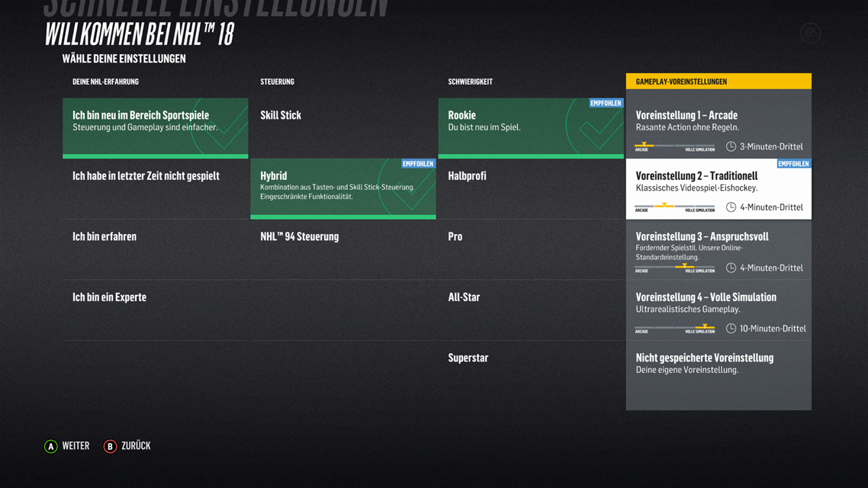This screenshot has height=488, width=868.
Task: Click the Arcade-to-Simulation slider on Voreinstellung 1
Action: (x=674, y=145)
